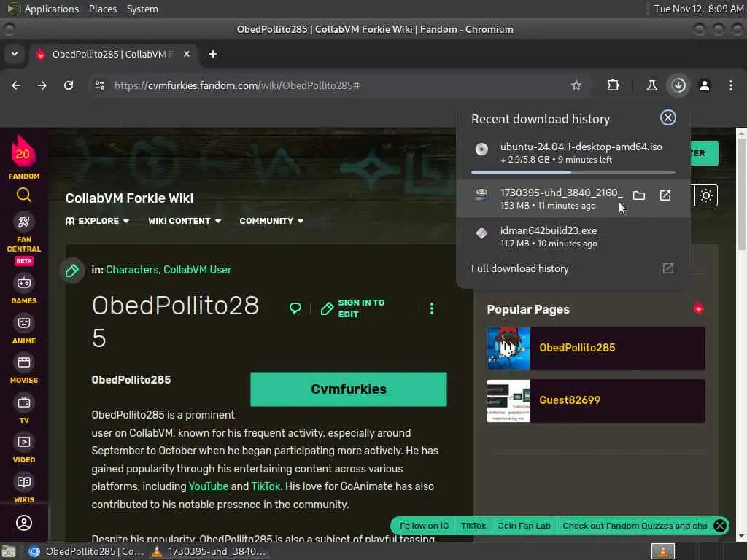747x560 pixels.
Task: Show 1730395-uhd file in folder
Action: click(x=639, y=195)
